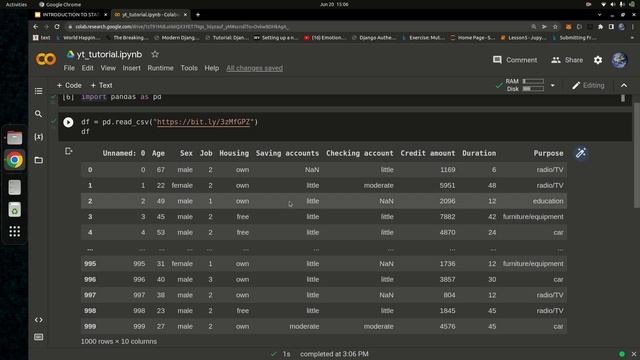Click the Colab CO logo
The image size is (640, 360).
[46, 59]
